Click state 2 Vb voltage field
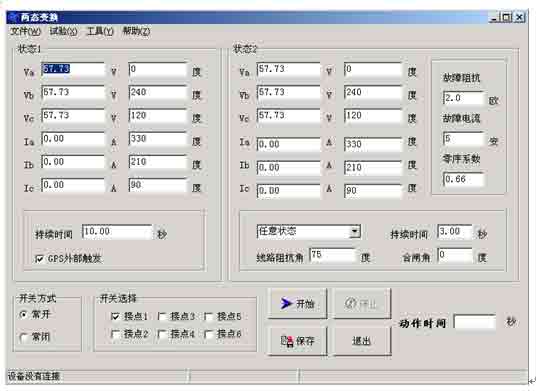 [288, 92]
